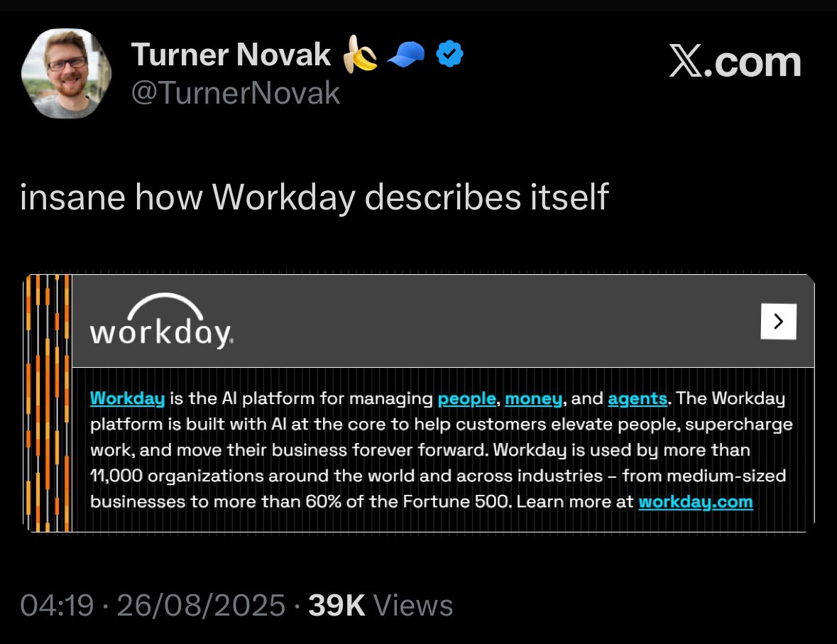Expand the Workday card with the chevron arrow
837x644 pixels.
tap(778, 322)
